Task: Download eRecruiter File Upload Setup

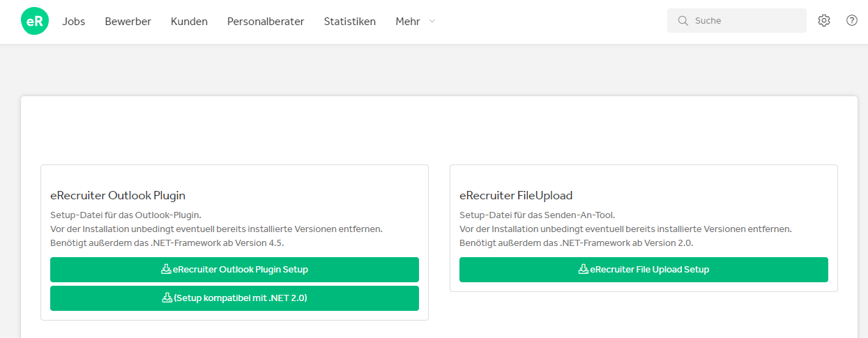Action: (x=644, y=269)
